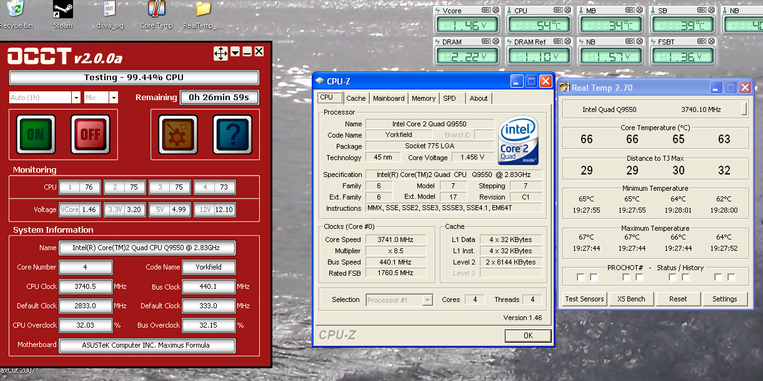Open the Mainboard tab in CPU-Z
Image resolution: width=763 pixels, height=381 pixels.
(388, 98)
